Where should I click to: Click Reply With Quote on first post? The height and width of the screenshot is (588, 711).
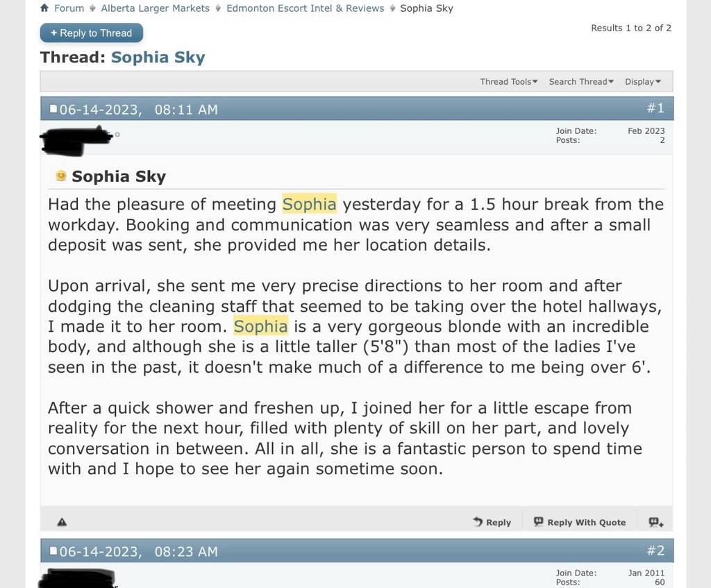(580, 522)
